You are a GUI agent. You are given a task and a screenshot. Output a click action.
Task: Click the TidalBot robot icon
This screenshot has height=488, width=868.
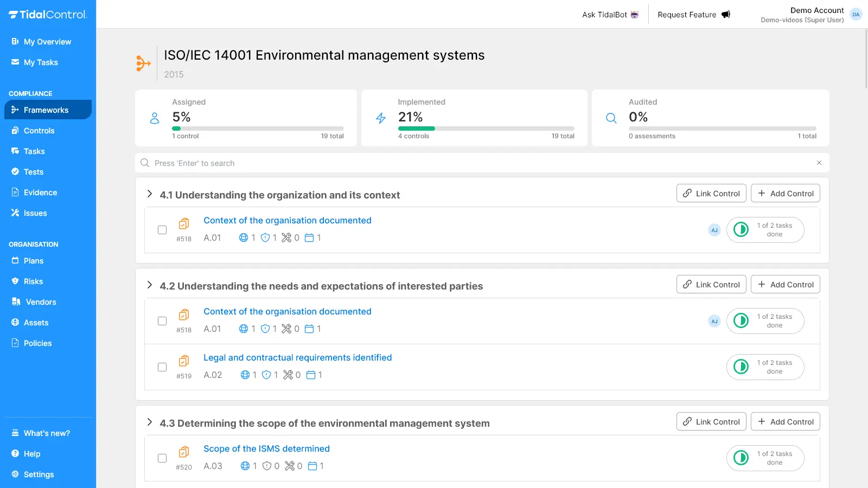634,15
